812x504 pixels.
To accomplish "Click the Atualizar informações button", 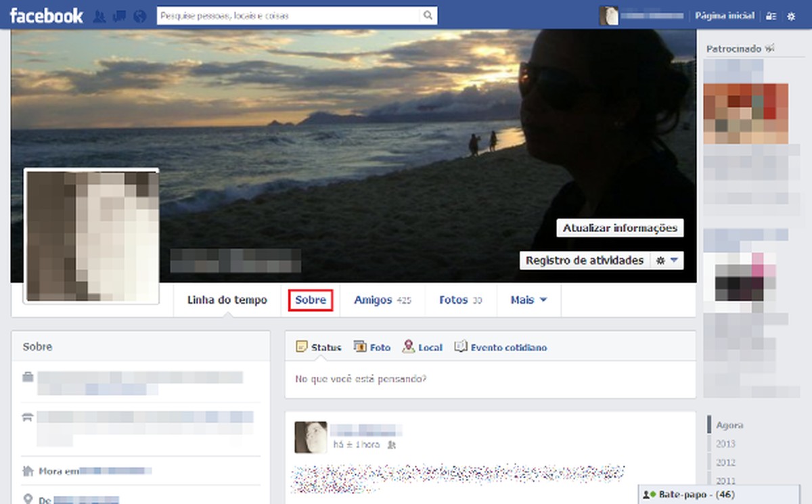I will point(619,228).
